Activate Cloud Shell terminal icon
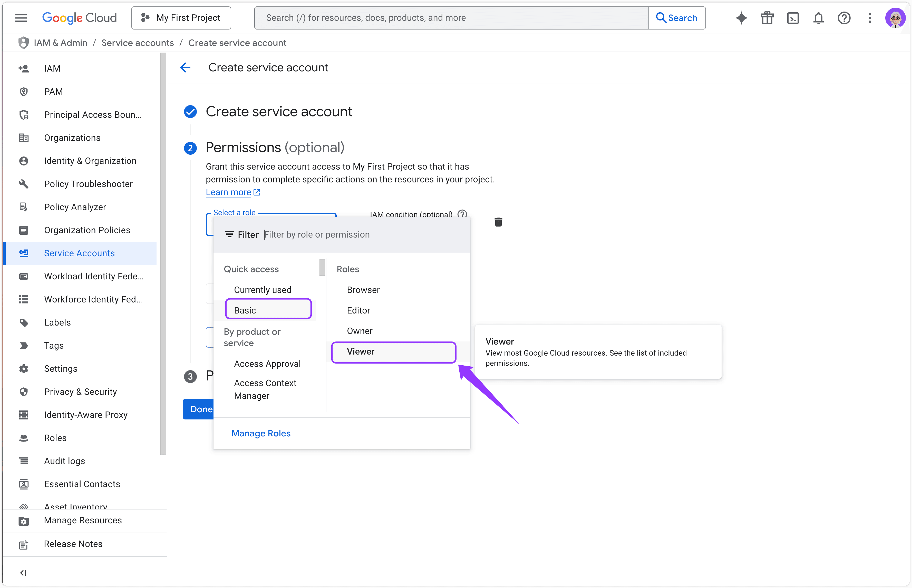 click(793, 18)
